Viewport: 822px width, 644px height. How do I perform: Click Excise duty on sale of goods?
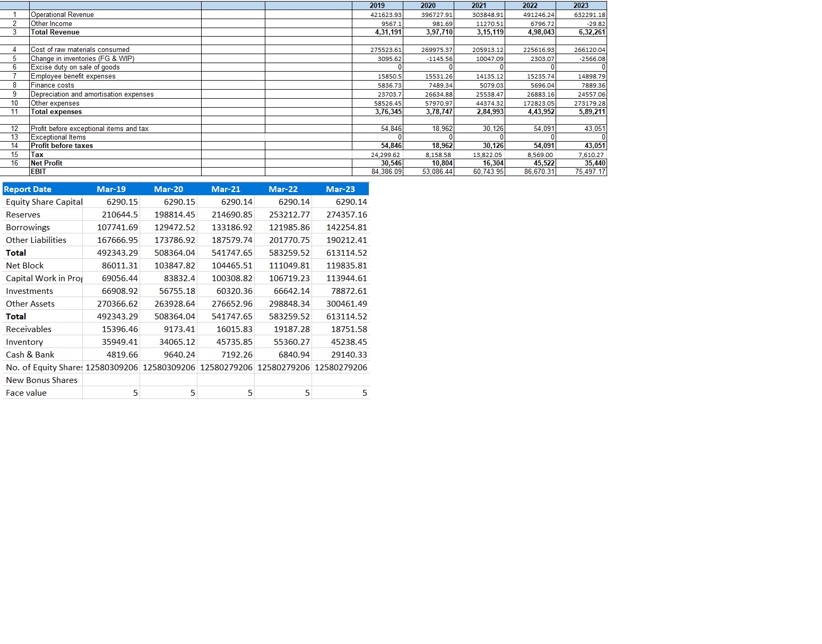pyautogui.click(x=75, y=67)
